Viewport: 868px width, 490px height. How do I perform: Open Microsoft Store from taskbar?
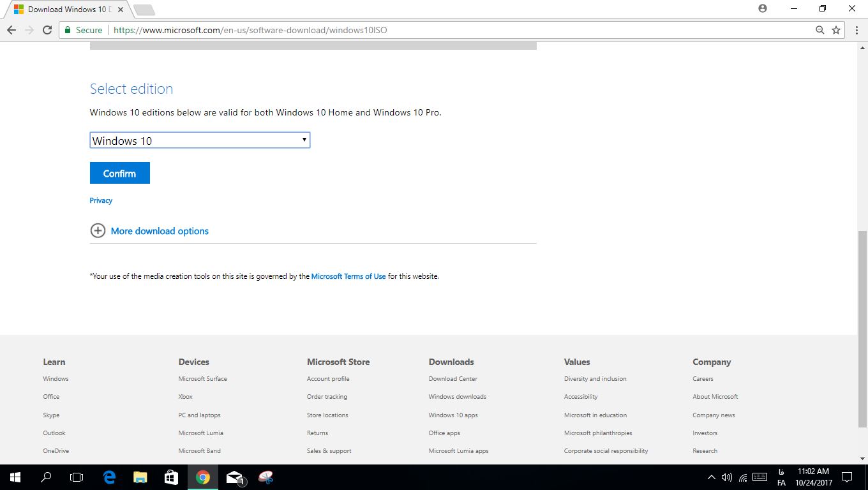(x=171, y=477)
